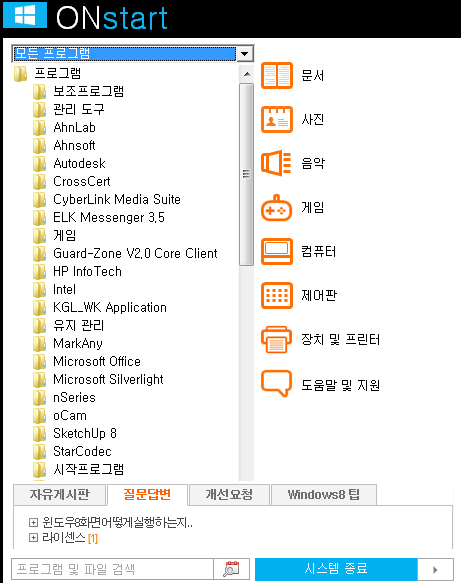This screenshot has height=583, width=461.
Task: Click the 도움말 및 지원 label
Action: [x=341, y=385]
